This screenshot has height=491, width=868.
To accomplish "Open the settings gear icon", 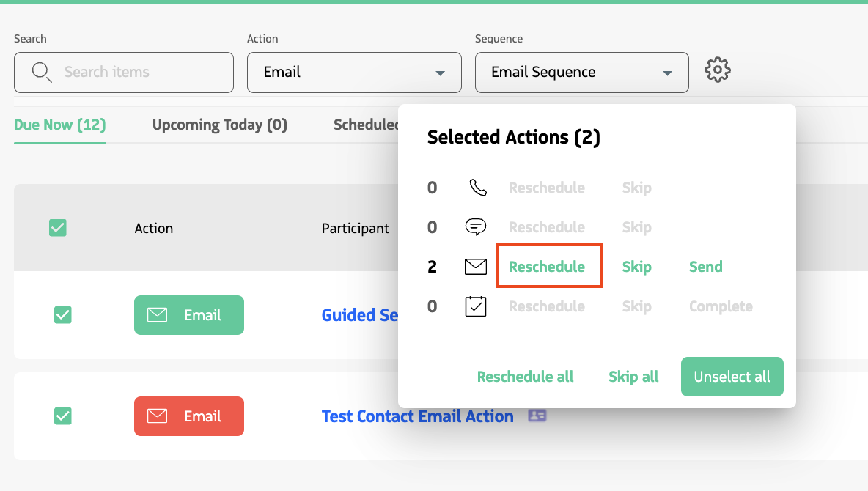I will pos(718,70).
